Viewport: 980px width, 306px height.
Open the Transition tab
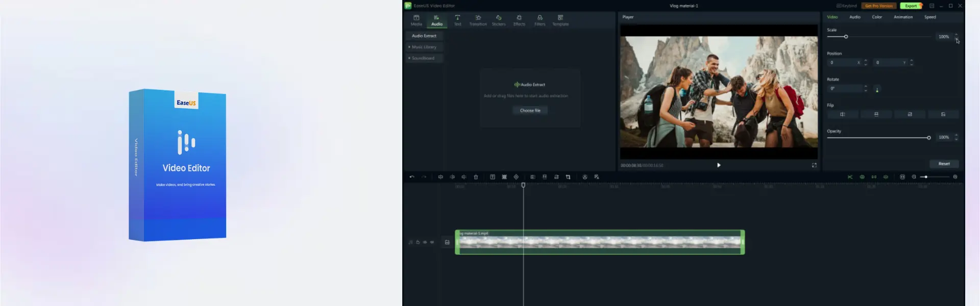478,20
